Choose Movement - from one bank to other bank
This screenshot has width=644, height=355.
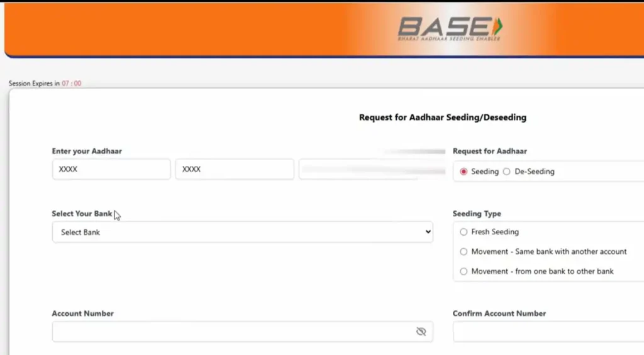point(464,271)
